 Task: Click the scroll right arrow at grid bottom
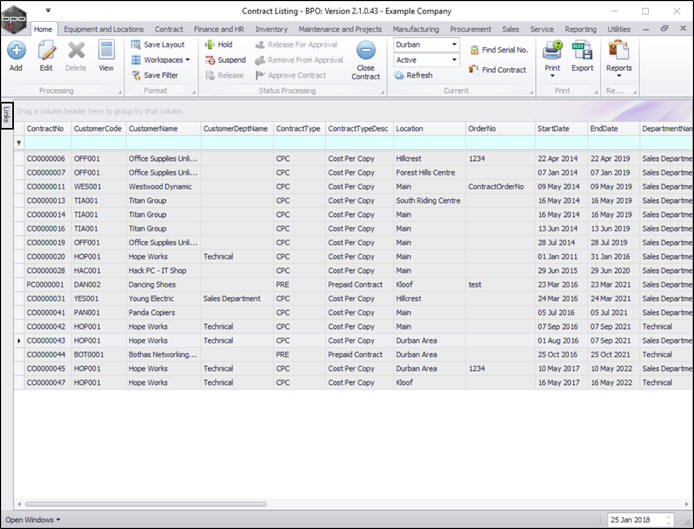pyautogui.click(x=686, y=504)
